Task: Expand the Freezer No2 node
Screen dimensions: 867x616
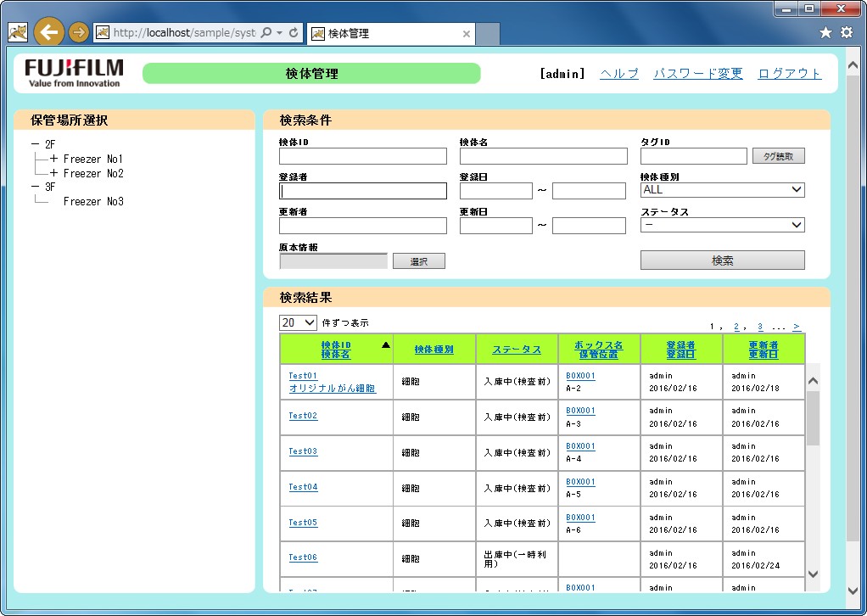Action: coord(53,173)
